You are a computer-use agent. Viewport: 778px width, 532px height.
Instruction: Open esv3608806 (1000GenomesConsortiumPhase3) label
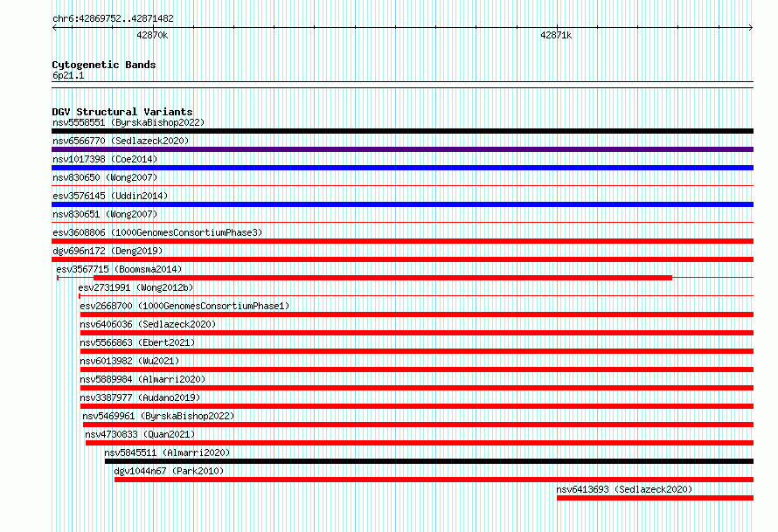click(x=157, y=232)
